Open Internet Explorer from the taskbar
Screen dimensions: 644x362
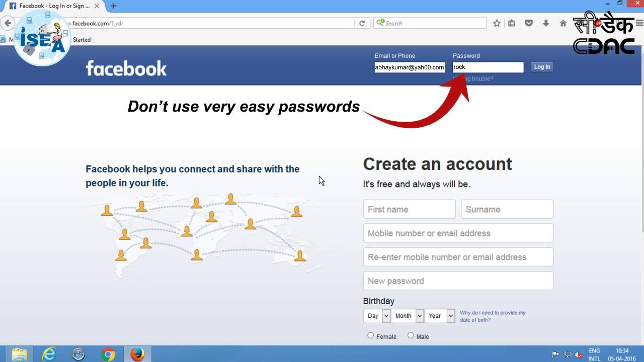click(x=49, y=354)
